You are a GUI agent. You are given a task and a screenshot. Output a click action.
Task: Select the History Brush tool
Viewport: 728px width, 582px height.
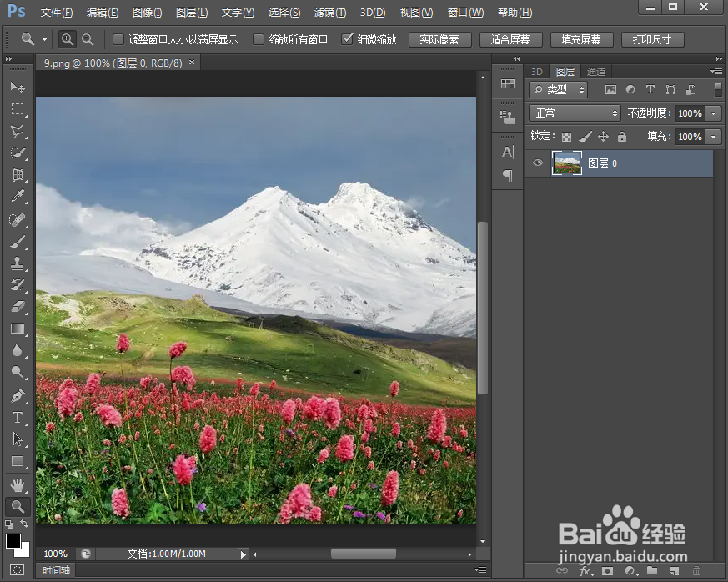point(18,285)
